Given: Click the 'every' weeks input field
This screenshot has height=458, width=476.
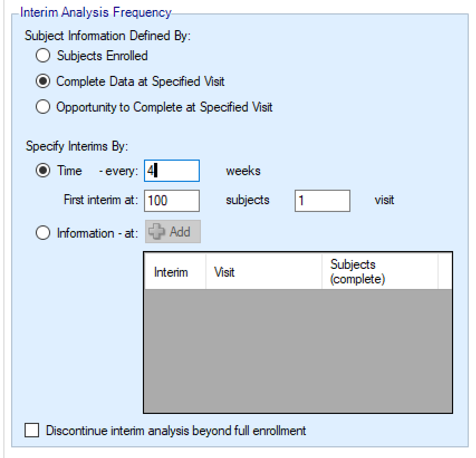Looking at the screenshot, I should pos(171,171).
